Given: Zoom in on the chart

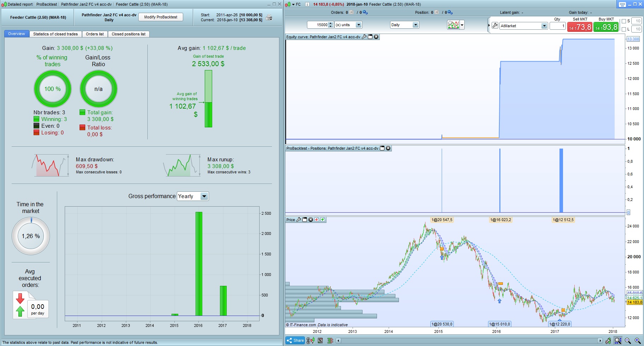Looking at the screenshot, I should pos(638,341).
